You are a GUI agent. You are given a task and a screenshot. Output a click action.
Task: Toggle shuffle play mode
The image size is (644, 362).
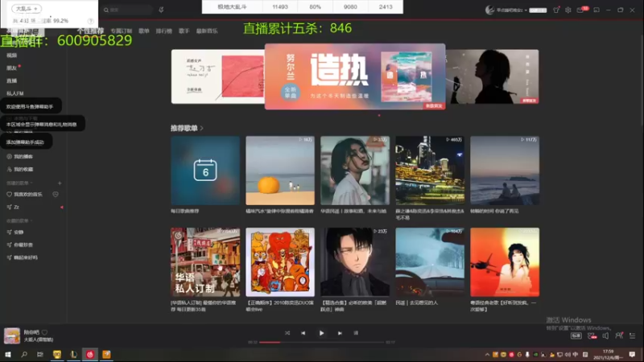[x=287, y=333]
